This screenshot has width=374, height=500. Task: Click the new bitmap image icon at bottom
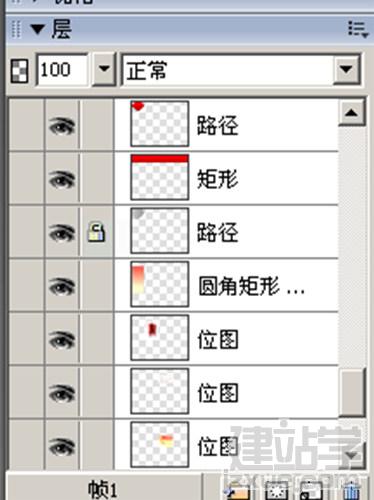[311, 491]
